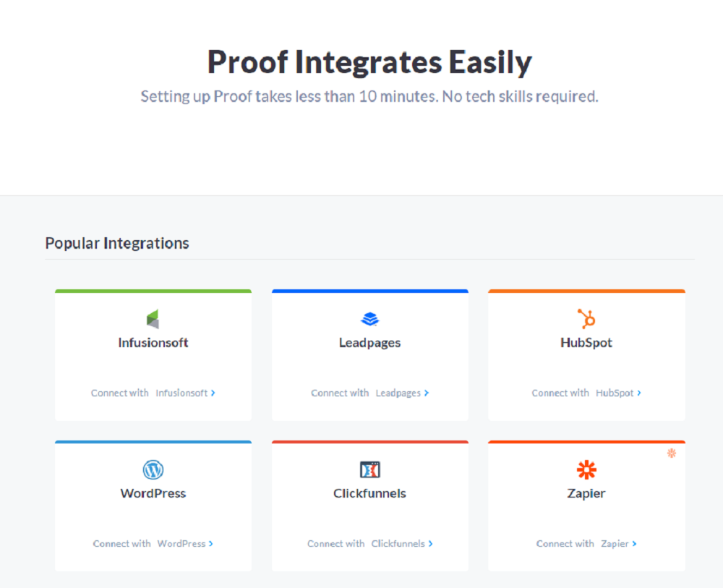The width and height of the screenshot is (723, 588).
Task: Open the Connect with Leadpages link
Action: [369, 393]
